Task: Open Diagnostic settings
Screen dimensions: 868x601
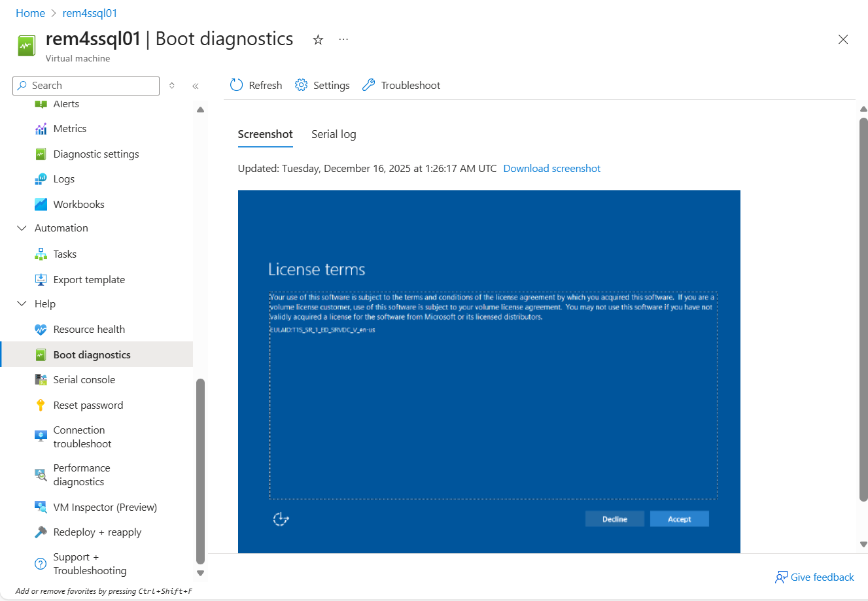Action: 95,154
